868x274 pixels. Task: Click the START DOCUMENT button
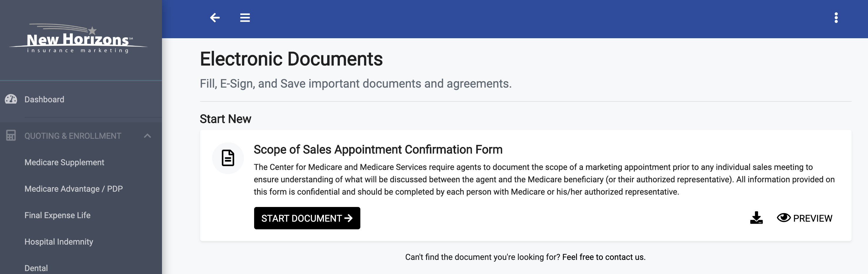coord(307,218)
